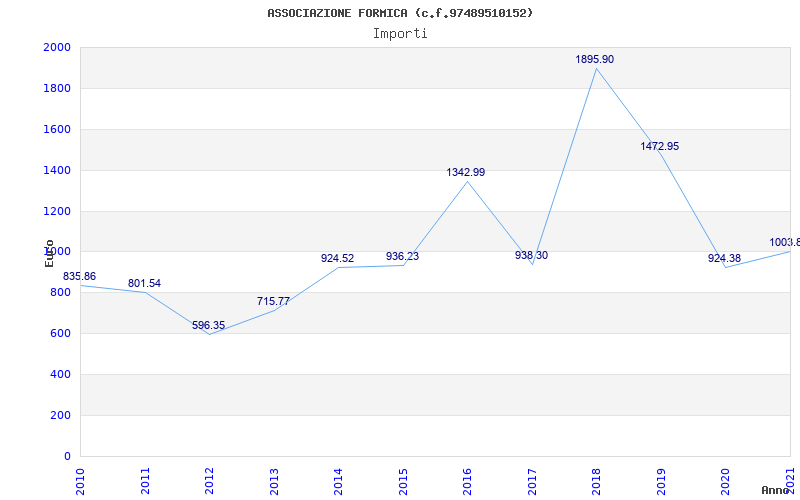Click the Euro axis title
This screenshot has height=500, width=800.
[49, 253]
